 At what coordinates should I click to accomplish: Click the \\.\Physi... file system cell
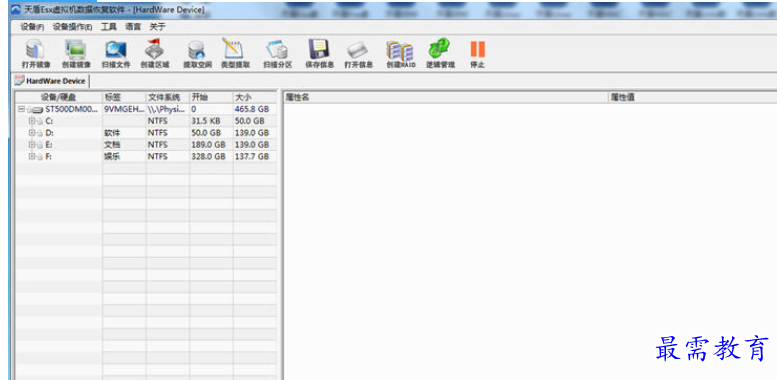tap(166, 109)
